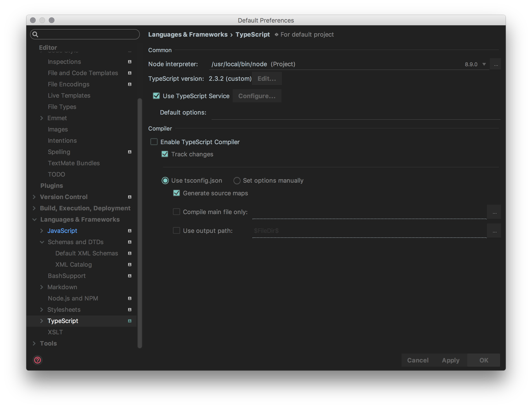This screenshot has width=532, height=408.
Task: Toggle Generate source maps checkbox
Action: [176, 193]
